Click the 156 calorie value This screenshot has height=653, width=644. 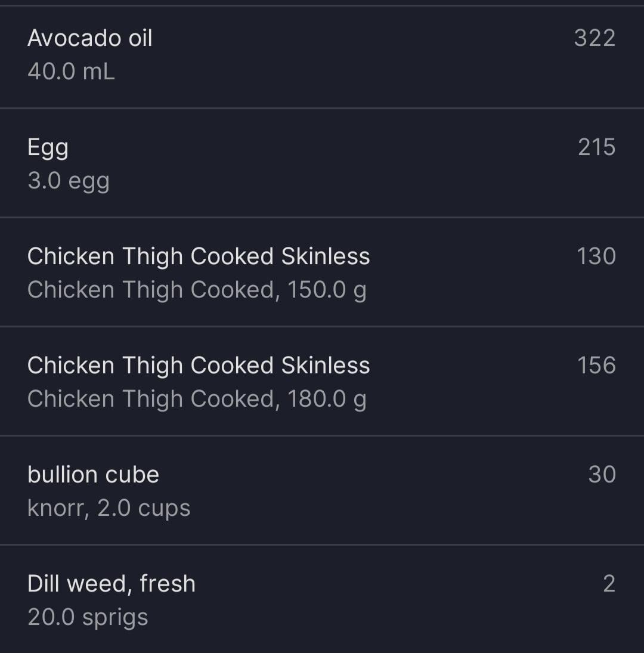click(x=596, y=366)
